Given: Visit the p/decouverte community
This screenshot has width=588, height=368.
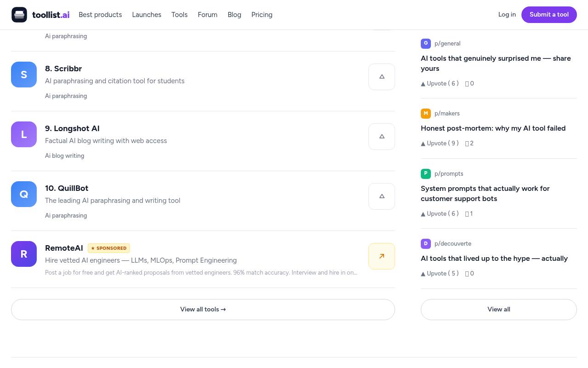Looking at the screenshot, I should coord(453,244).
